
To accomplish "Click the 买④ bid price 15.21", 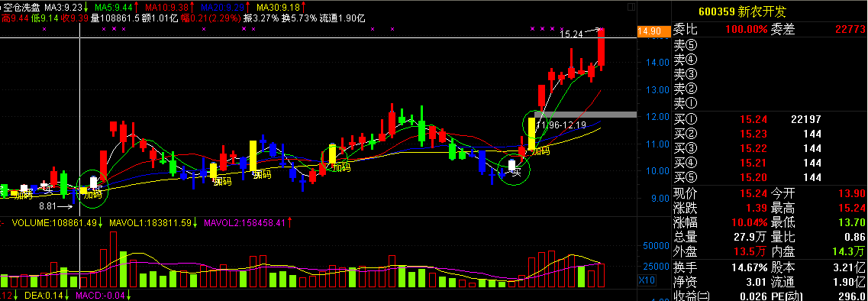I will [x=753, y=163].
